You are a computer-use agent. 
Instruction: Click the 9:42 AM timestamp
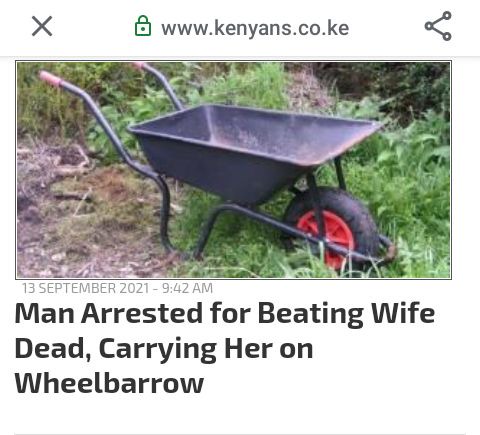[x=187, y=288]
